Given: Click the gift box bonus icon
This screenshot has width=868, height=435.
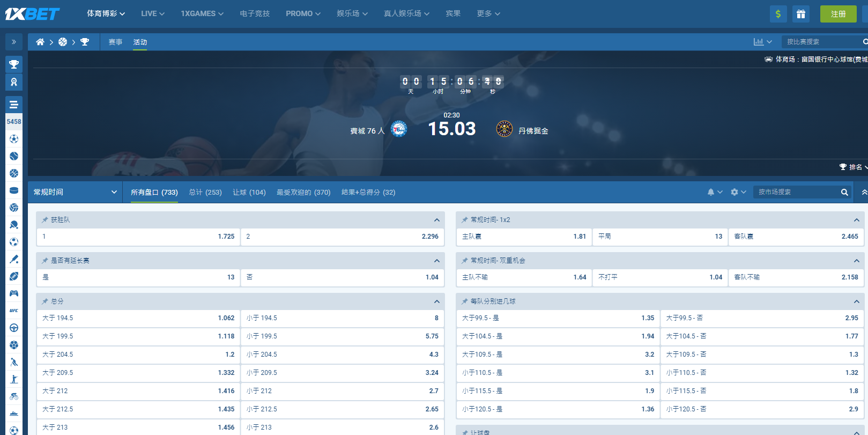Looking at the screenshot, I should [800, 14].
